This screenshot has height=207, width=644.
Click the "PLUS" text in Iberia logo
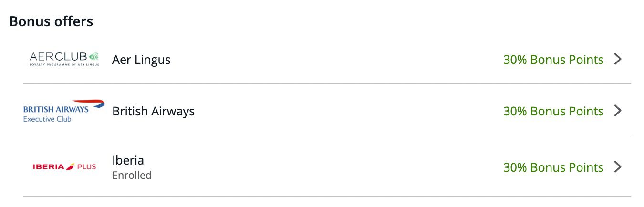point(86,167)
